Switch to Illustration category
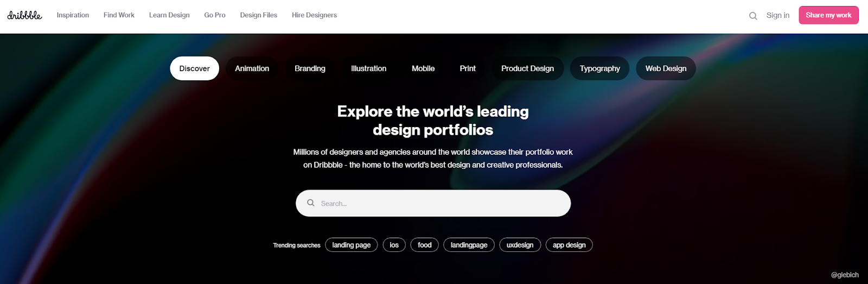Viewport: 868px width, 284px height. point(368,68)
